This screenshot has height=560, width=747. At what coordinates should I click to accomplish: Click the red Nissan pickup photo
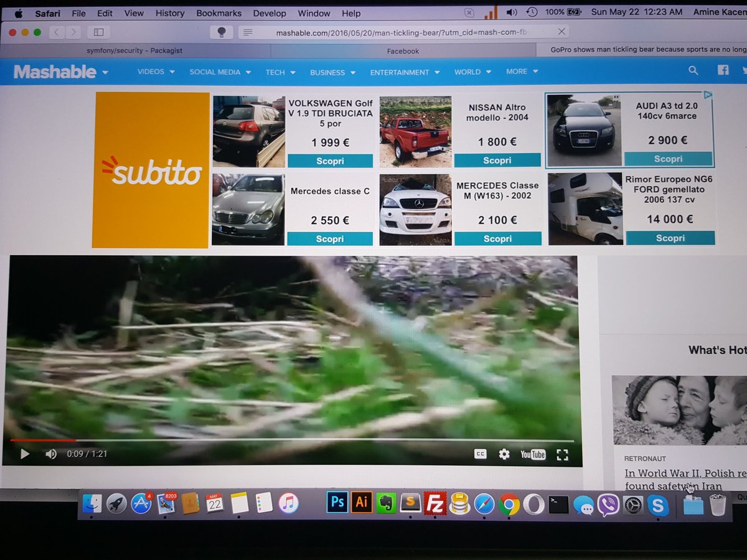[415, 132]
